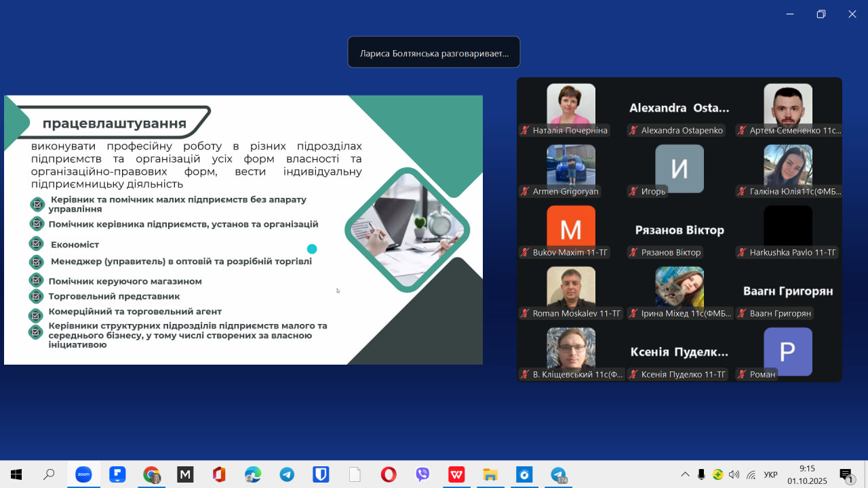
Task: Select Ірина Міхед's cat photo tile
Action: pyautogui.click(x=679, y=291)
